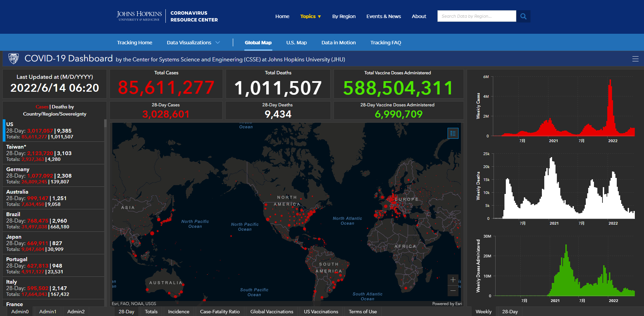Switch the list to Admin1 level

[48, 312]
